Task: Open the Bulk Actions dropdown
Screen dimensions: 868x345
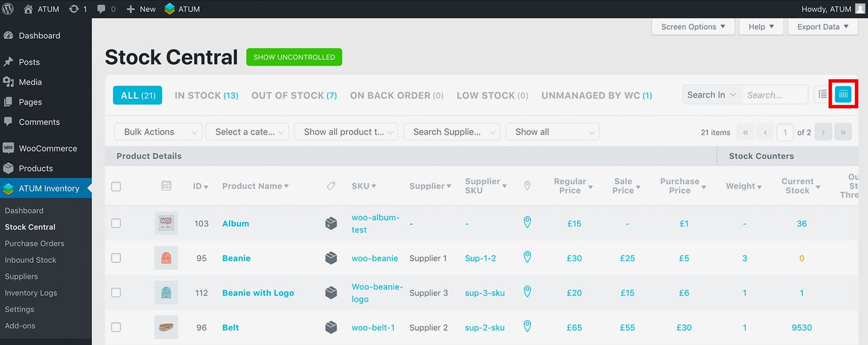Action: pos(158,132)
